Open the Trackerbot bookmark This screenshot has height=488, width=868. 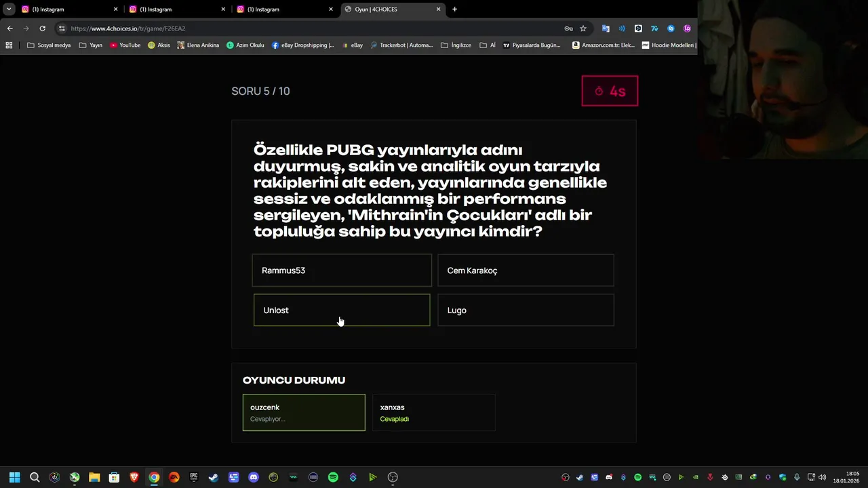(401, 45)
